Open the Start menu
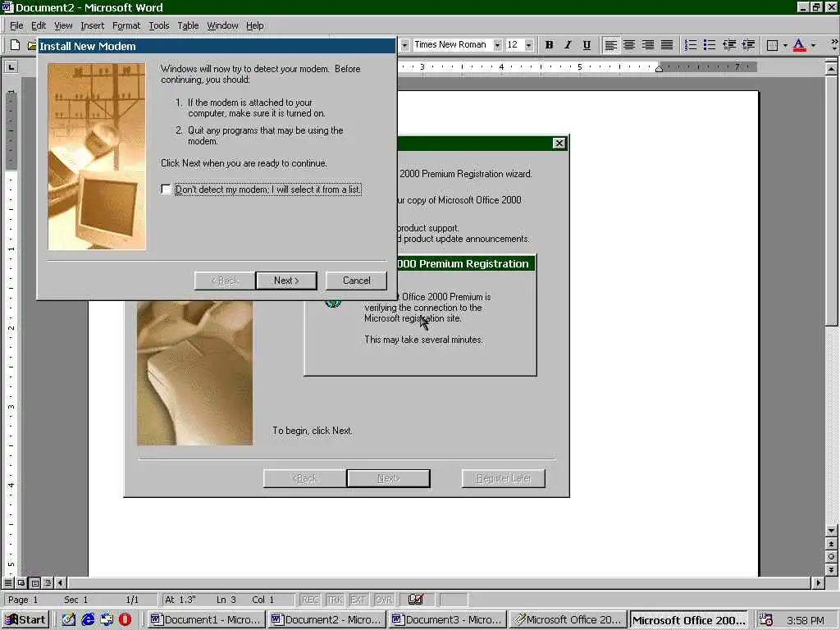840x630 pixels. 25,620
